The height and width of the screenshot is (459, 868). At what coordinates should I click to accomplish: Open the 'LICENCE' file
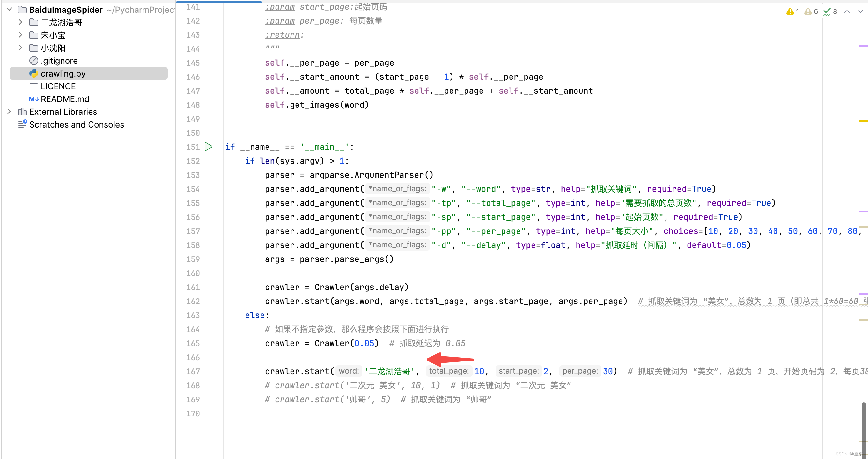tap(57, 85)
